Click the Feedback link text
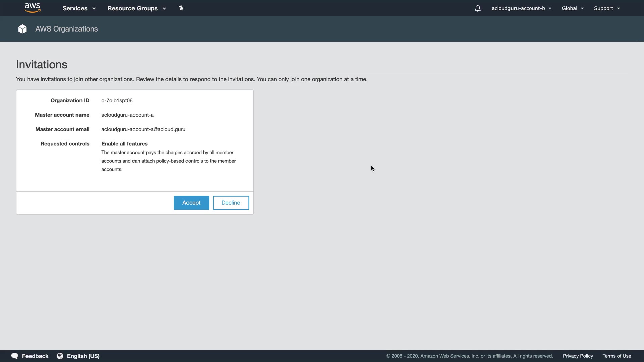Screen dimensions: 644x362 35,356
